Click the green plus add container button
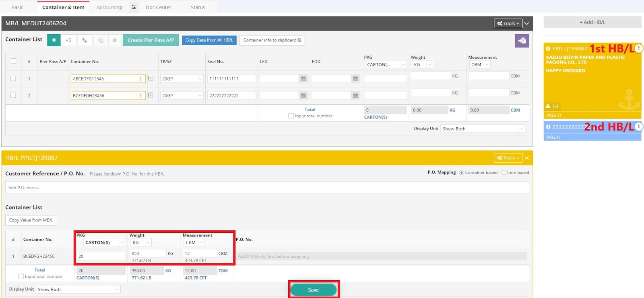This screenshot has height=298, width=644. [x=54, y=40]
